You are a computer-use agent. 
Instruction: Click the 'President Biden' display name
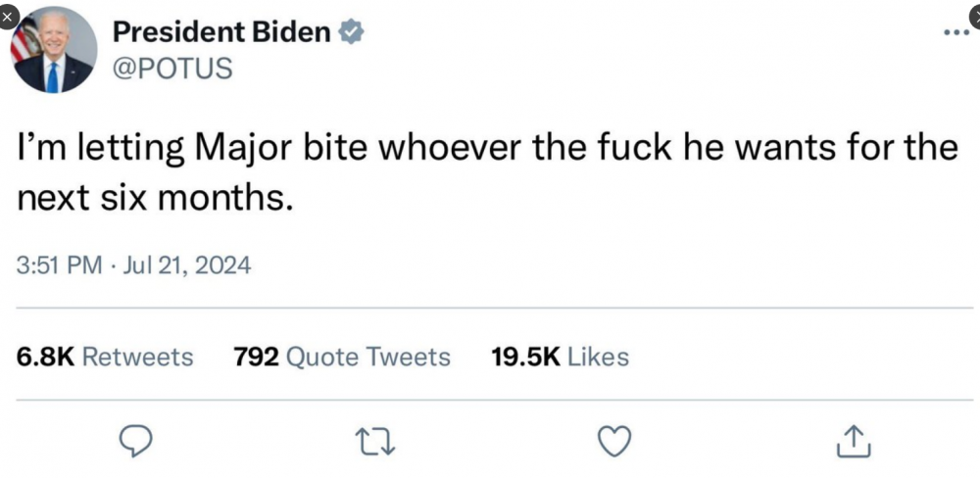(221, 32)
